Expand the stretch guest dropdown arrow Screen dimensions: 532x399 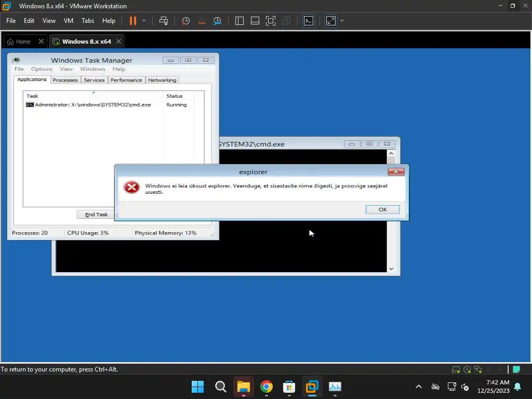click(x=342, y=21)
